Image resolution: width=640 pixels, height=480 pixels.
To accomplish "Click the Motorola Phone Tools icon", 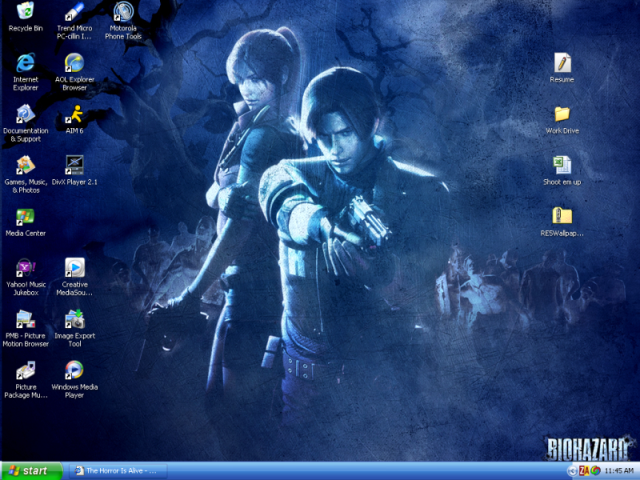I will pos(123,12).
